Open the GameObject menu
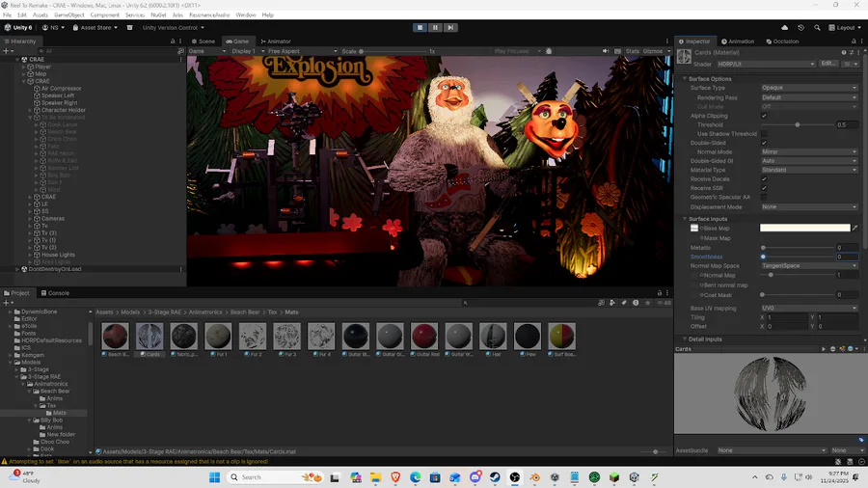 (x=69, y=14)
